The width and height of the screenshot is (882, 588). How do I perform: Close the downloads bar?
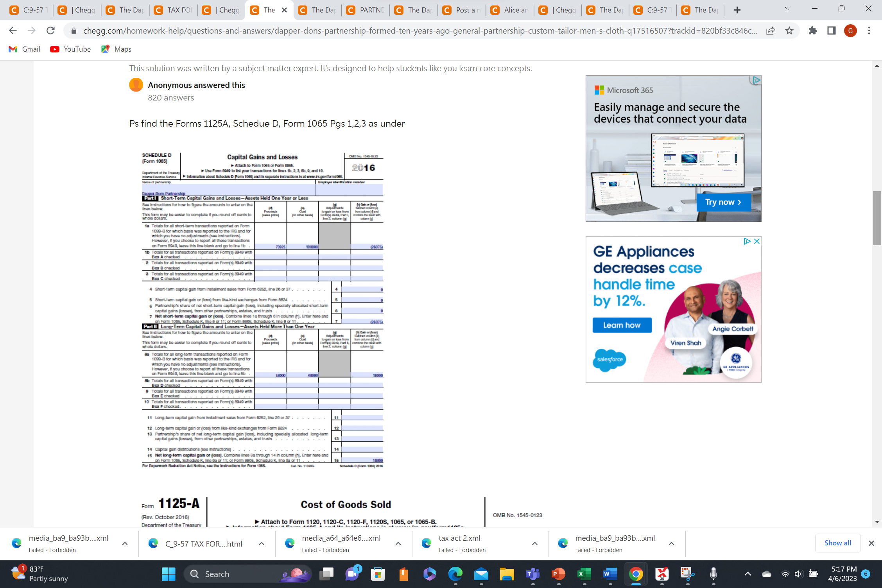point(871,543)
